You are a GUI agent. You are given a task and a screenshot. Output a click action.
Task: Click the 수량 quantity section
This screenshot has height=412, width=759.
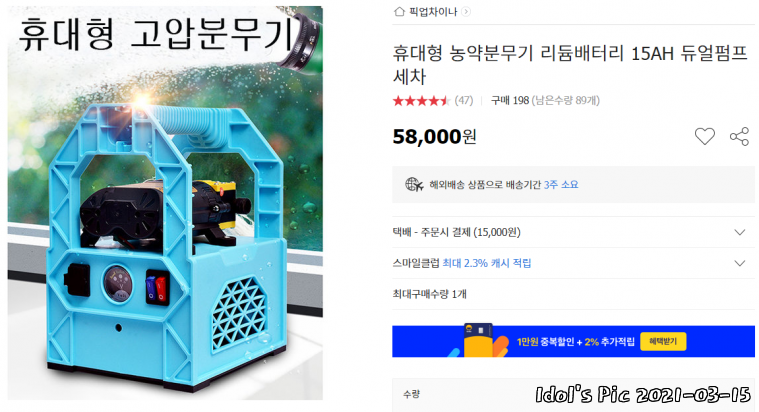point(573,395)
